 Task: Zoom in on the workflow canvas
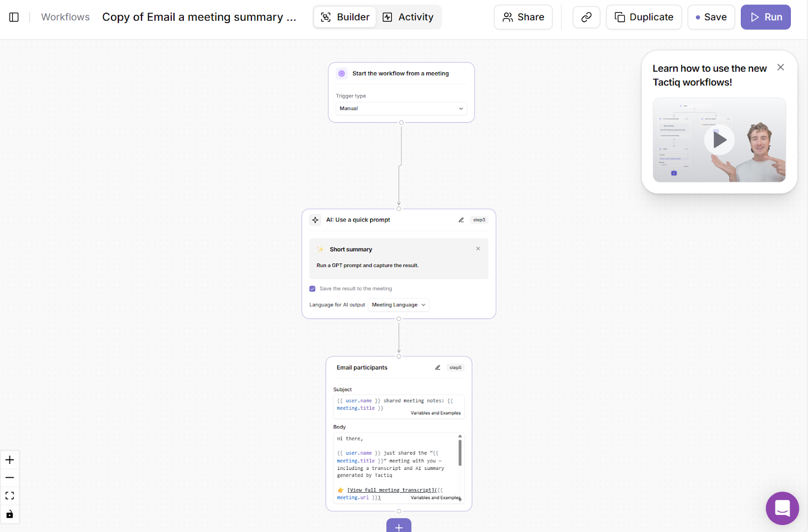pyautogui.click(x=10, y=459)
